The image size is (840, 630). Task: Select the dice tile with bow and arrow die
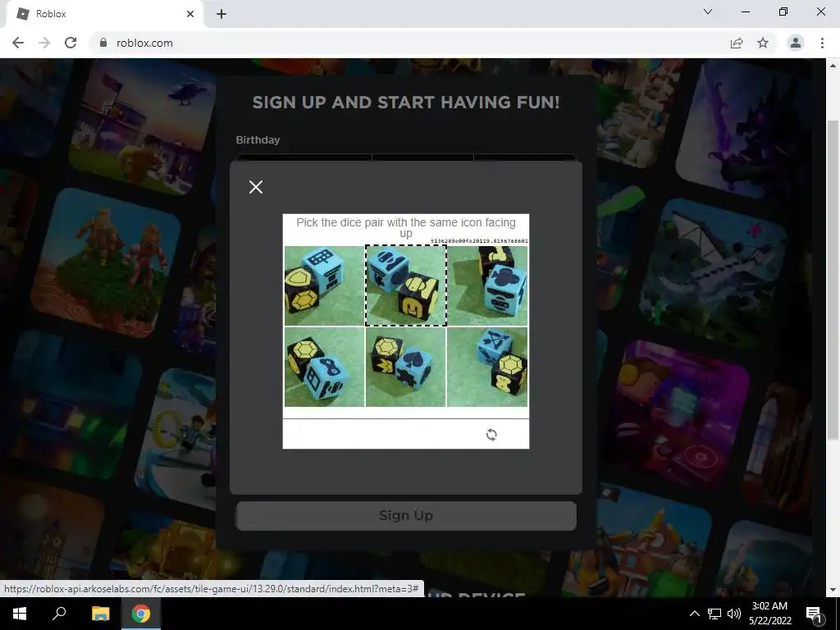tap(487, 367)
